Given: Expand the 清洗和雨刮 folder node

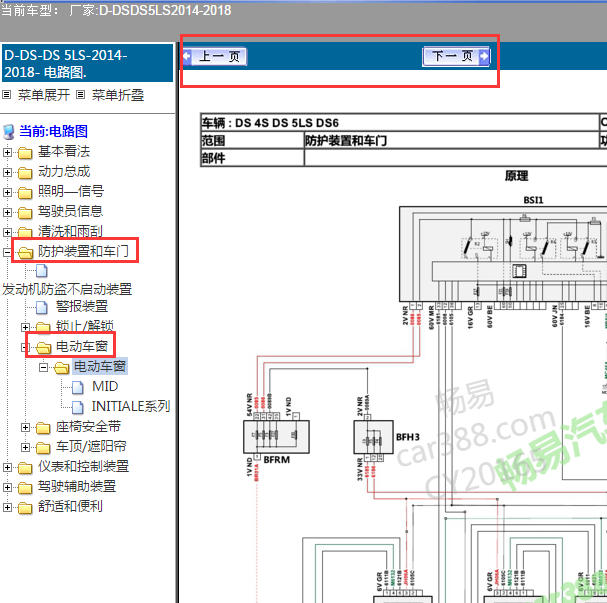Looking at the screenshot, I should click(7, 232).
